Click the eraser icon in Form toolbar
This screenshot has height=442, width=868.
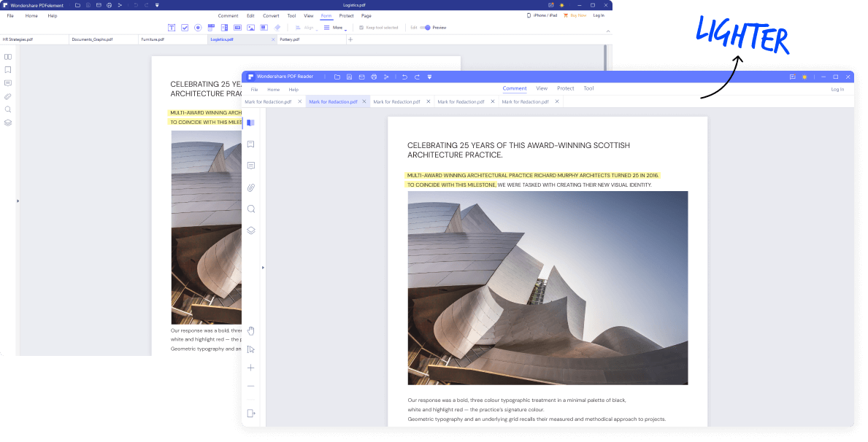pos(277,27)
